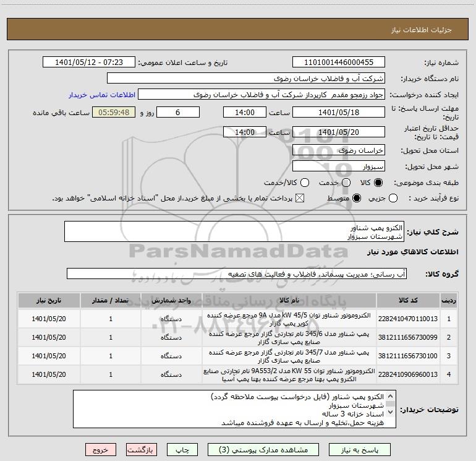Screen dimensions: 476x461
Task: Select the متوسط purchase type radio
Action: 357,198
